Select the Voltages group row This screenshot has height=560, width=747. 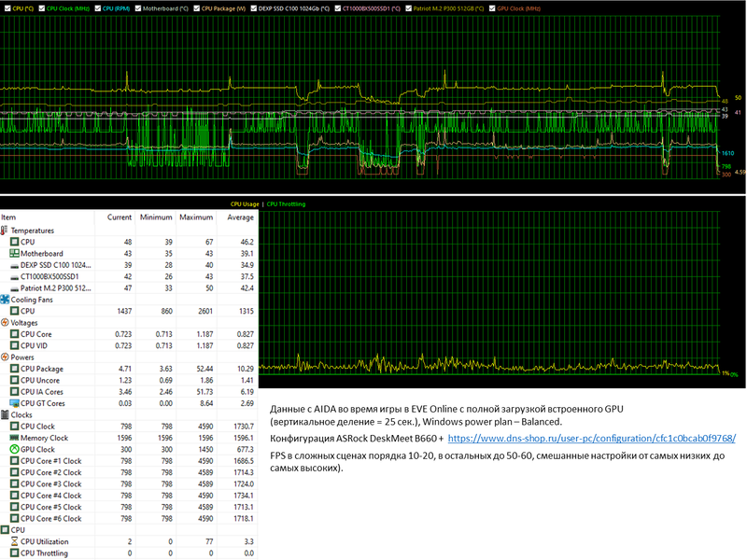pos(129,322)
